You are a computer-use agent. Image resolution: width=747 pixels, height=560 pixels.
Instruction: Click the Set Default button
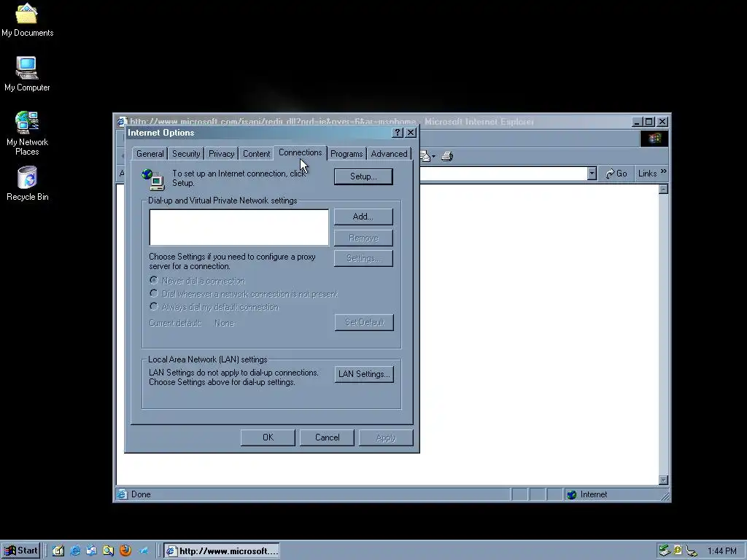point(364,322)
